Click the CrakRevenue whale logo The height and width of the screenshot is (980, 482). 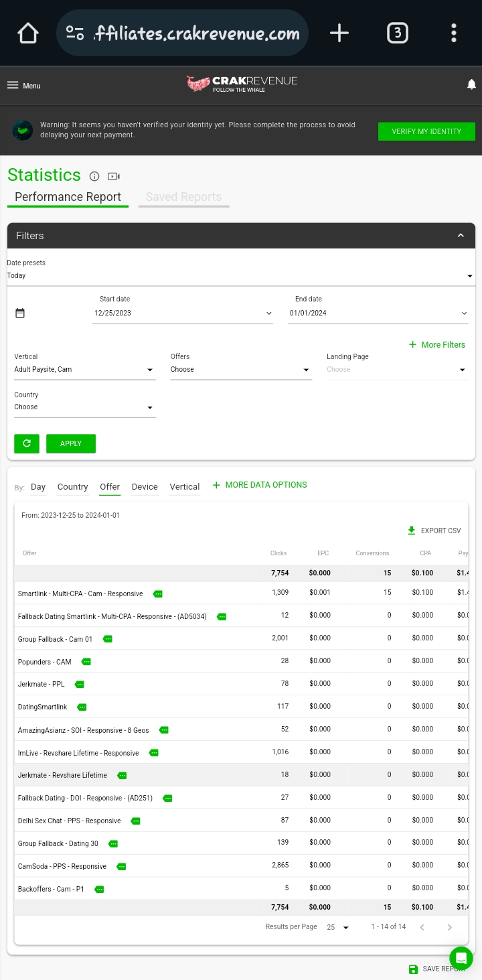[242, 84]
